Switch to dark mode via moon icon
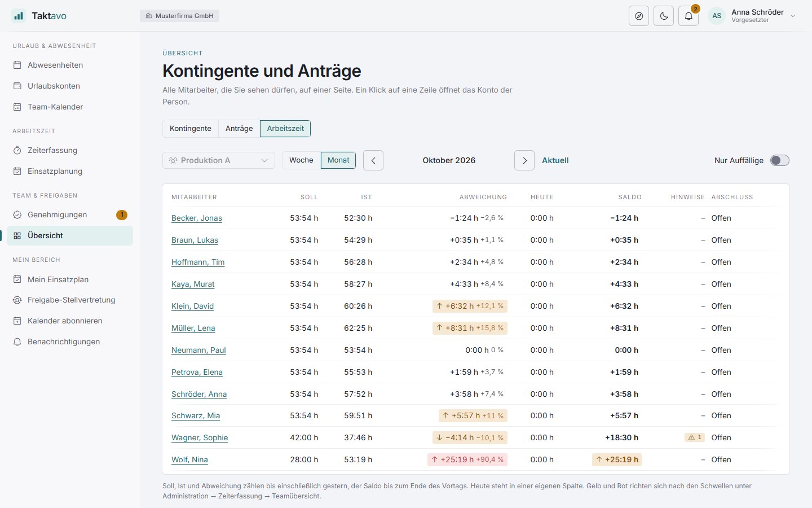Viewport: 812px width, 508px height. click(664, 16)
